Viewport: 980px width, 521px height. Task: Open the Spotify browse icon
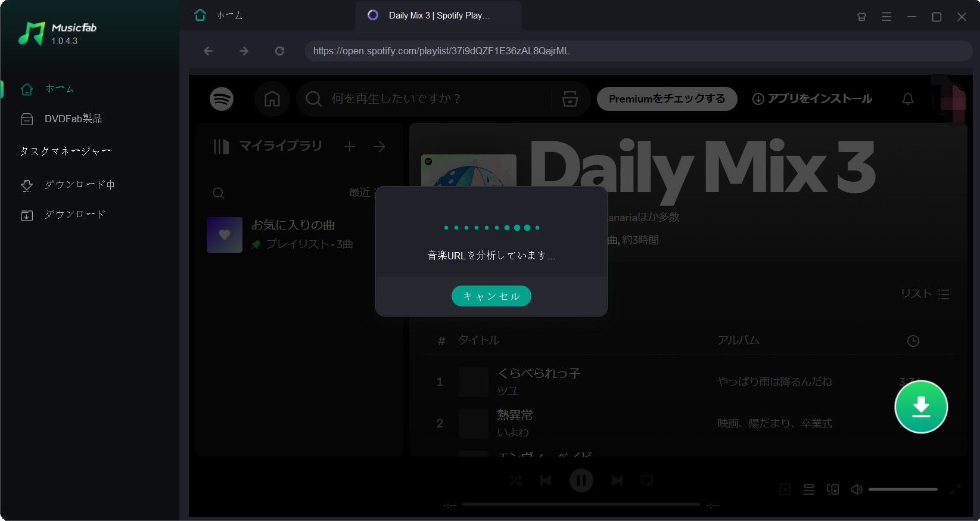[x=570, y=99]
